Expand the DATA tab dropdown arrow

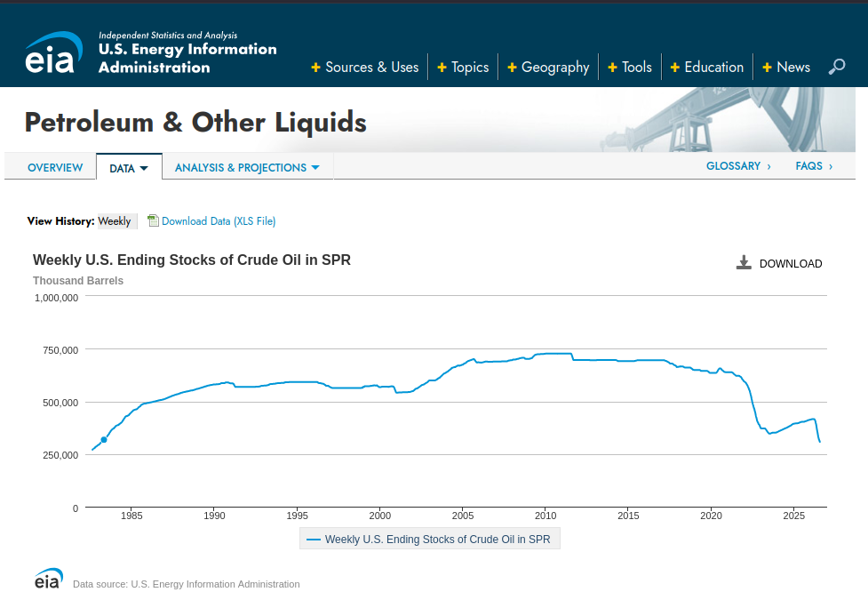(144, 168)
